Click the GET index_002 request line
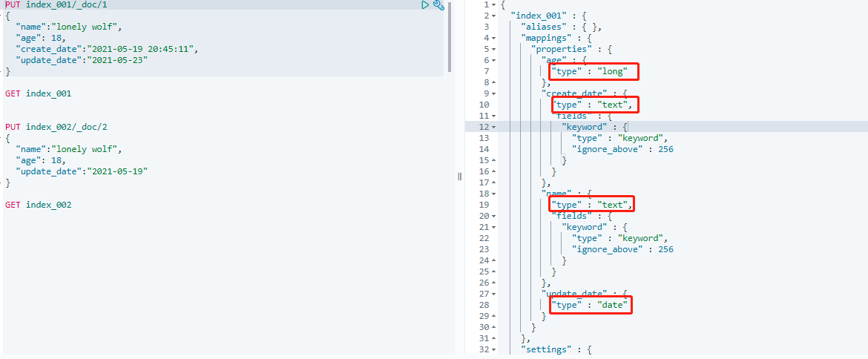Viewport: 868px width, 359px height. tap(38, 205)
